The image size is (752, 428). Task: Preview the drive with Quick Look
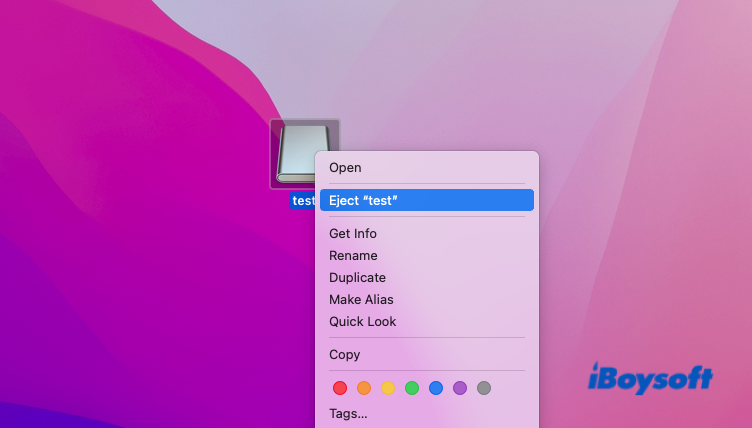pos(362,322)
